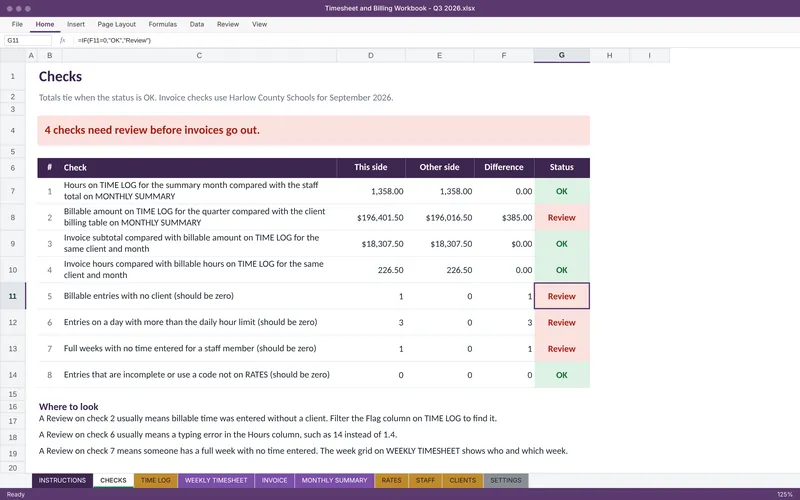This screenshot has height=500, width=800.
Task: Open the File menu
Action: [17, 24]
